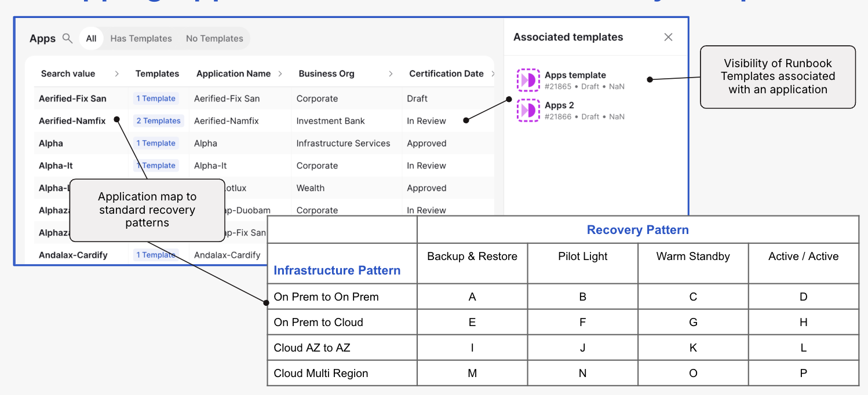The height and width of the screenshot is (395, 868).
Task: Open the Apps 2 purple runbook icon
Action: [528, 110]
